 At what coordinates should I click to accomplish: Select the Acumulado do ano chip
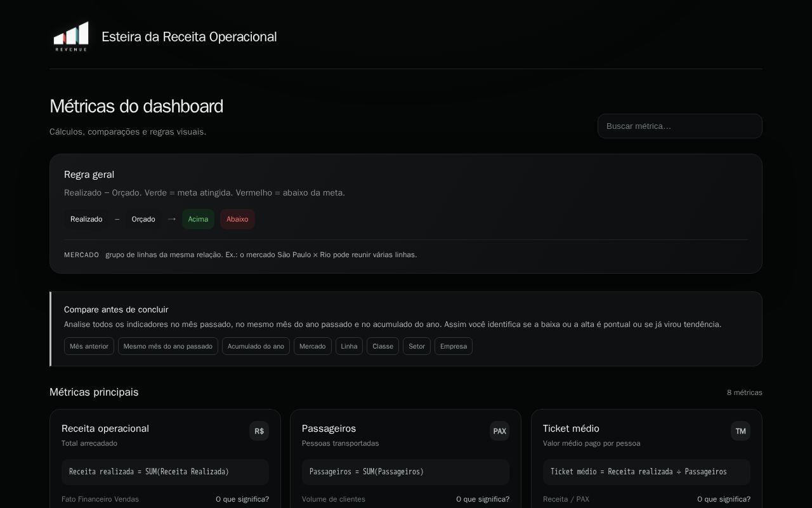[x=256, y=346]
